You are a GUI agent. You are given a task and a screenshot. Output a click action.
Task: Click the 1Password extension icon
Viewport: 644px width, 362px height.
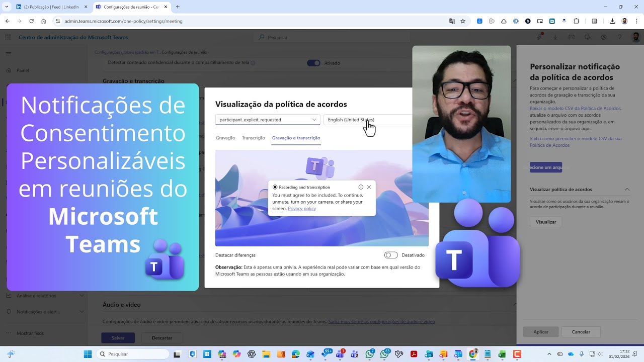[x=516, y=21]
